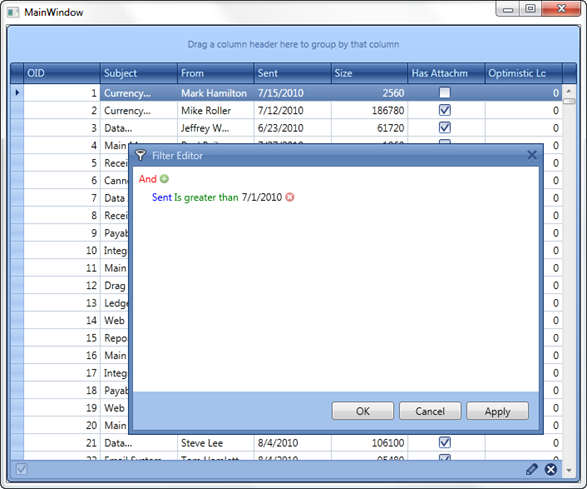Uncheck the Has Attachment box for Mike Roller
The height and width of the screenshot is (489, 587).
coord(445,110)
